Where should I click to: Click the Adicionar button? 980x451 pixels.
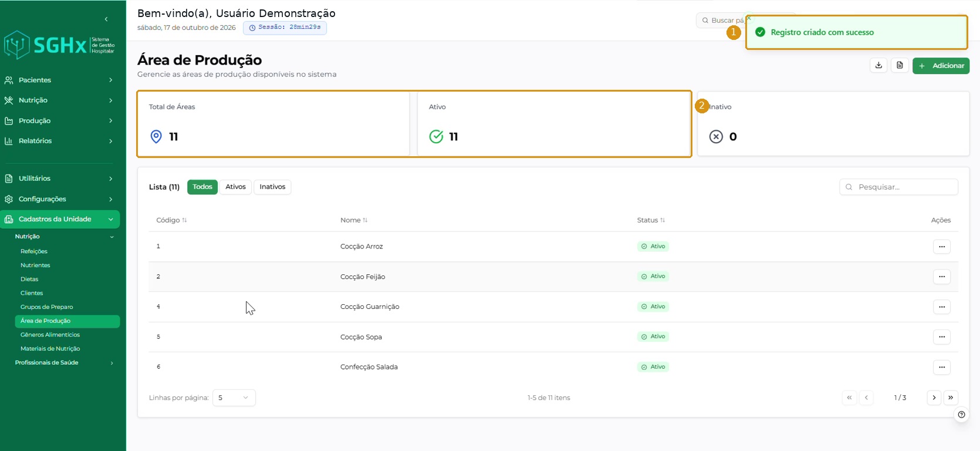point(941,66)
